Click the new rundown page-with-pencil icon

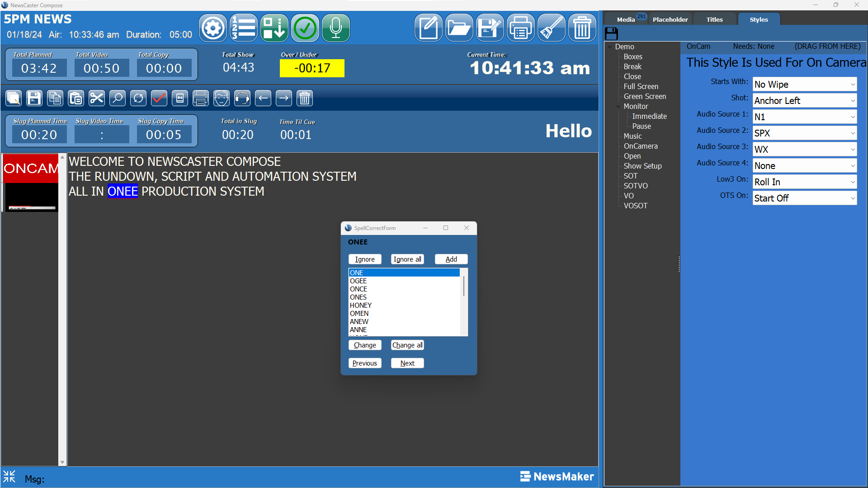point(429,28)
